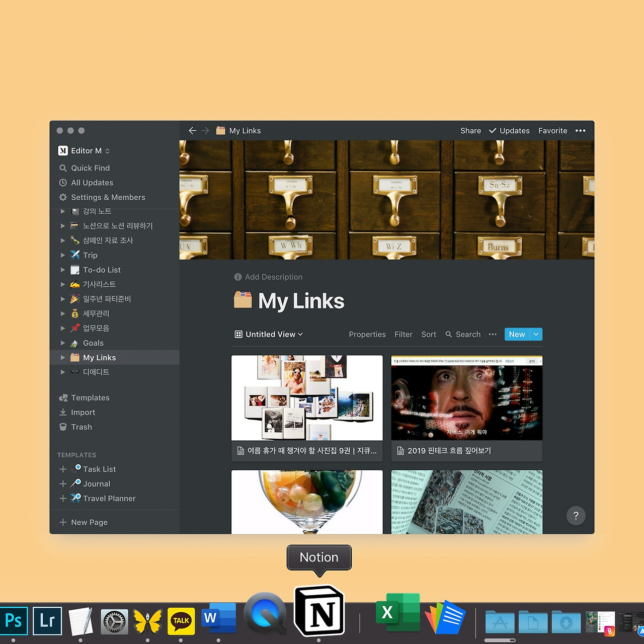
Task: Open the Untitled View dropdown
Action: pyautogui.click(x=269, y=334)
